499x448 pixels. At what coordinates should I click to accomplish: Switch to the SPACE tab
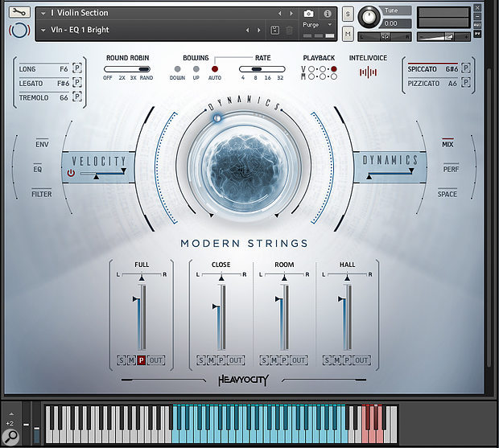[447, 194]
